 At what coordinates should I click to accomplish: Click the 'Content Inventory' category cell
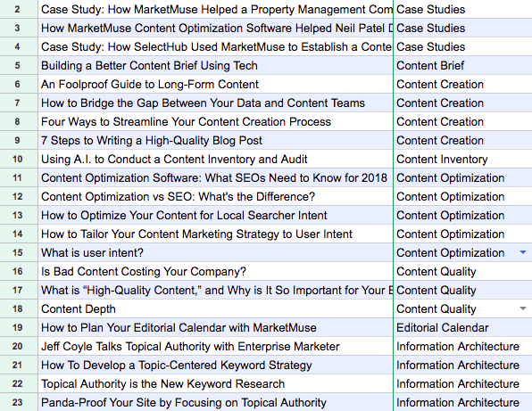(462, 159)
